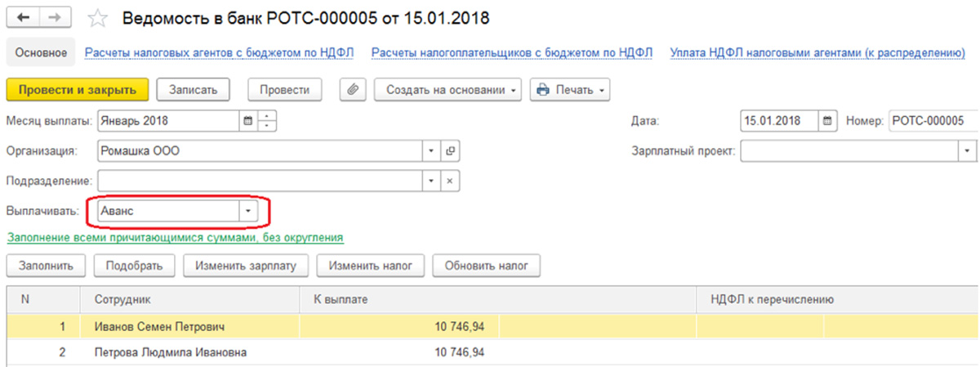Expand the Выплачивать dropdown showing Аванс

[247, 211]
